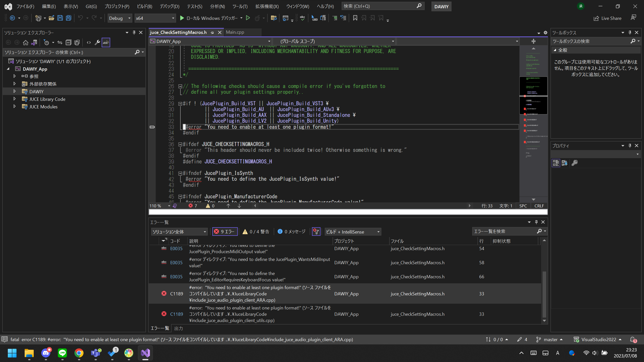644x362 pixels.
Task: Click the editor settings gear beside tabs
Action: [545, 33]
